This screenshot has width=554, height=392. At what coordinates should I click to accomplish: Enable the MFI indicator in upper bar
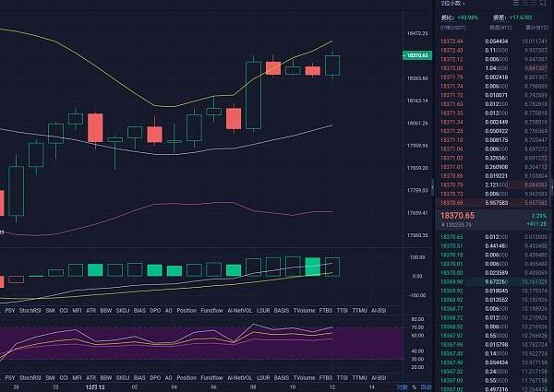coord(78,311)
